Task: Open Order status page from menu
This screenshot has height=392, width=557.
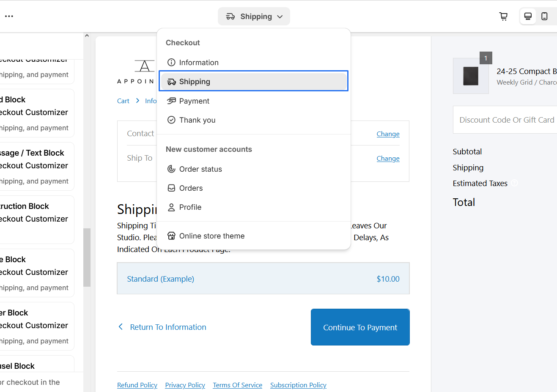Action: 200,169
